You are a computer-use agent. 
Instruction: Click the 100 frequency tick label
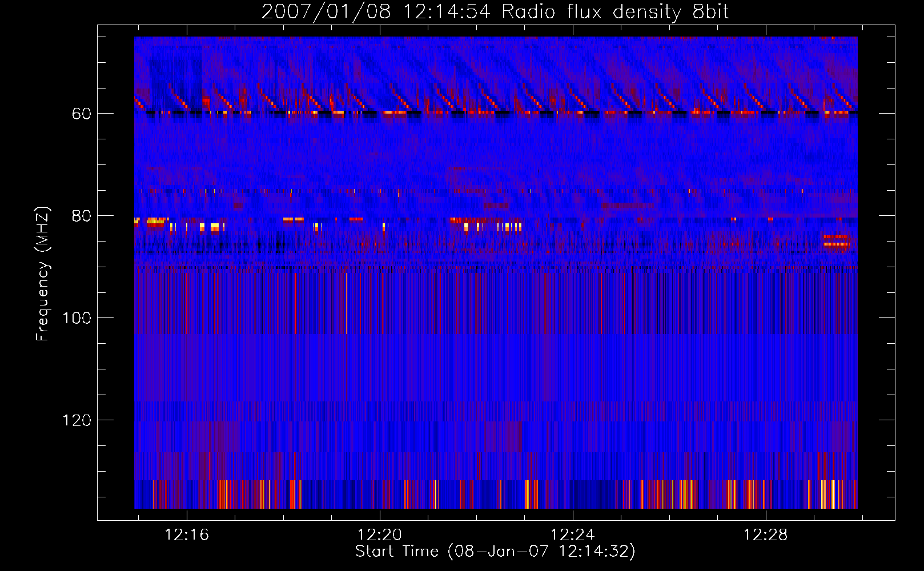[x=77, y=318]
